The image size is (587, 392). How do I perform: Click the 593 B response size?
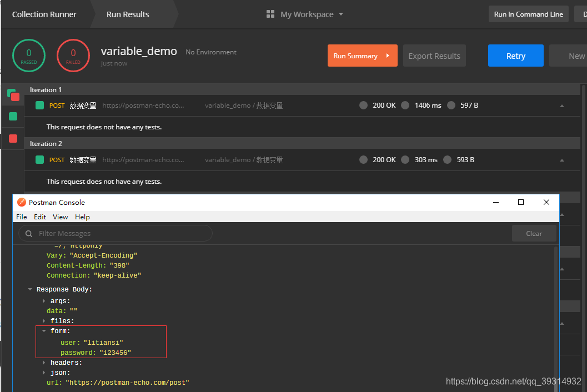click(465, 160)
